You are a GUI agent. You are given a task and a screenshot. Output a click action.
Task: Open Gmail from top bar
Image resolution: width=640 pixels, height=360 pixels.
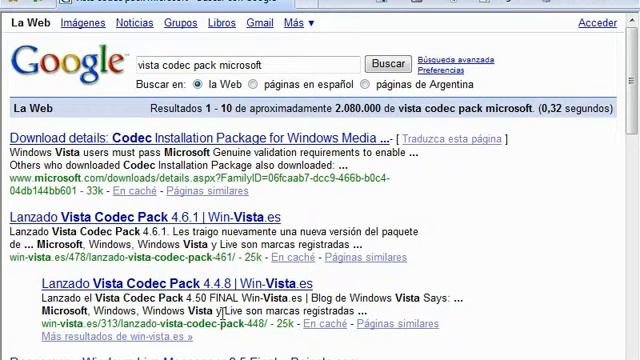pos(260,23)
